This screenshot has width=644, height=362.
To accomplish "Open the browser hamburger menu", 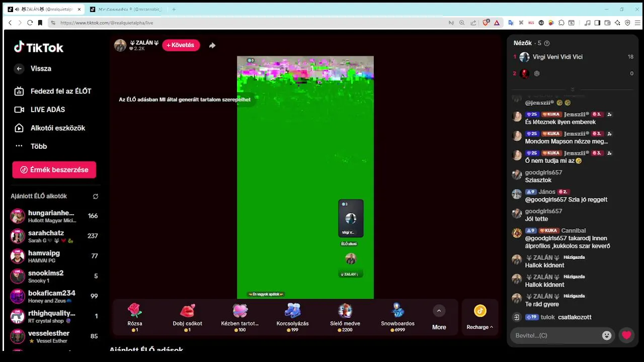I will click(637, 23).
